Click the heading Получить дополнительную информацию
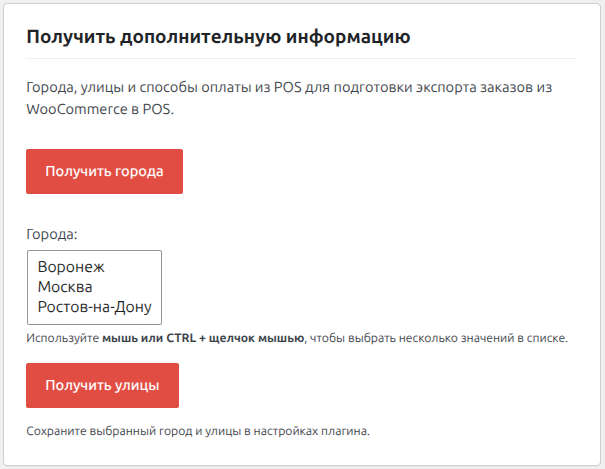The width and height of the screenshot is (605, 469). 218,37
